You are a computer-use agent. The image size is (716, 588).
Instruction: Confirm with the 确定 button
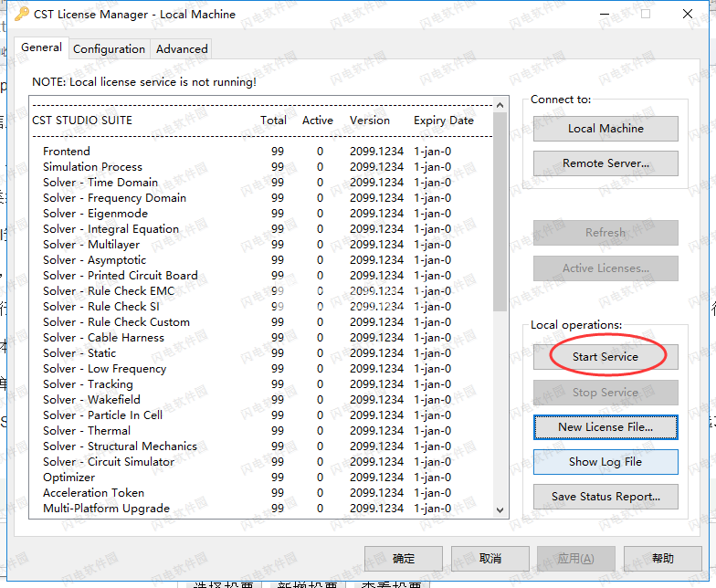pyautogui.click(x=404, y=559)
